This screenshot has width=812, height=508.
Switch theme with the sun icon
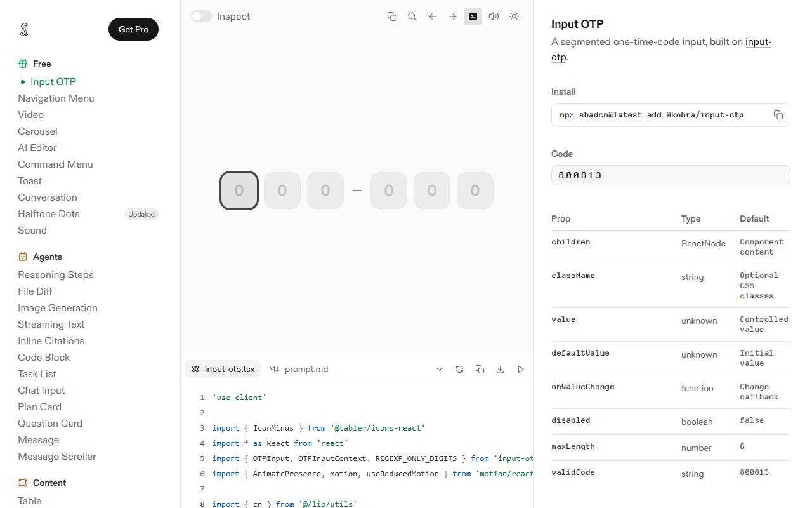pyautogui.click(x=514, y=17)
